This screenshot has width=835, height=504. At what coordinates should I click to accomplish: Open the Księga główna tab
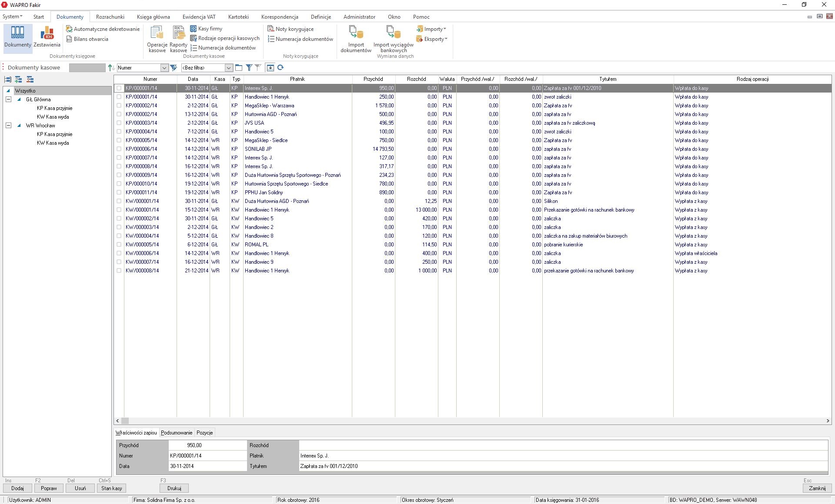click(x=153, y=17)
